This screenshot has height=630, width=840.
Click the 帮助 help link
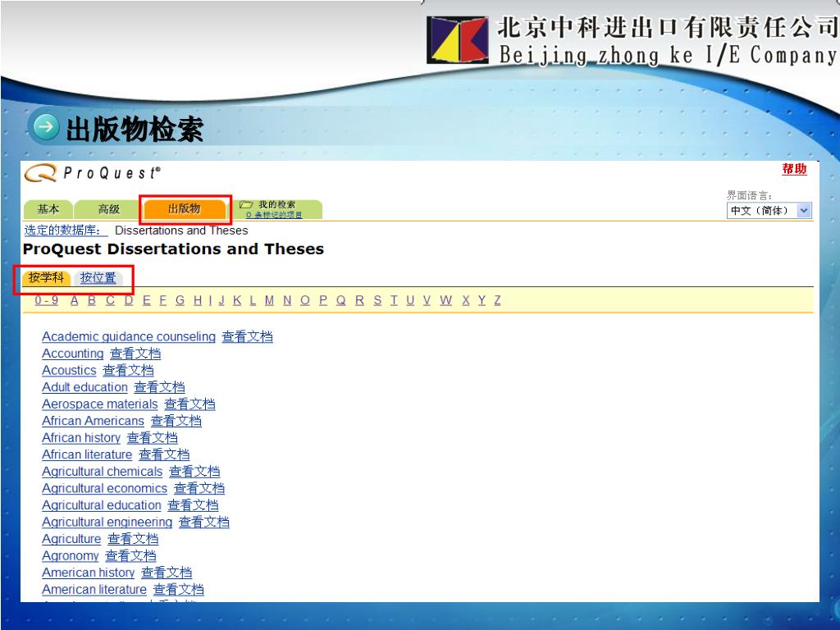click(794, 169)
